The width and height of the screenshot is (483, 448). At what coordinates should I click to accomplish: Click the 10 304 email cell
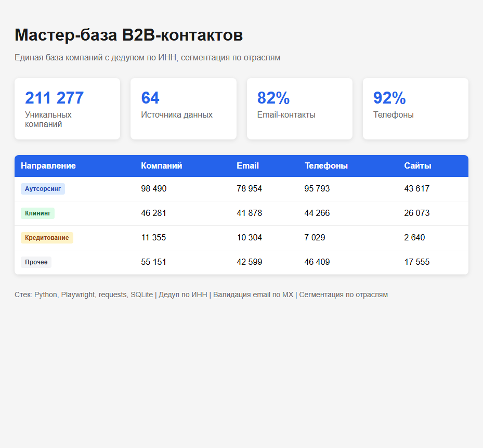[x=249, y=237]
